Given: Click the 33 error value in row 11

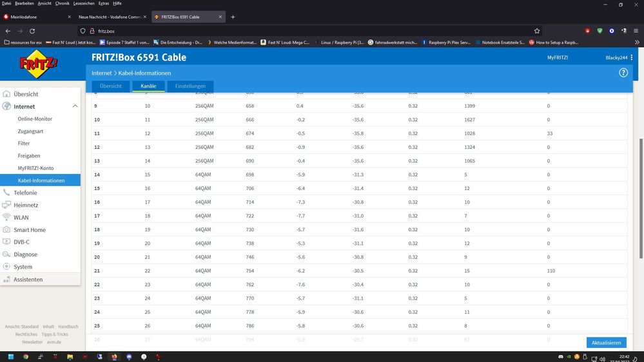Looking at the screenshot, I should 549,133.
